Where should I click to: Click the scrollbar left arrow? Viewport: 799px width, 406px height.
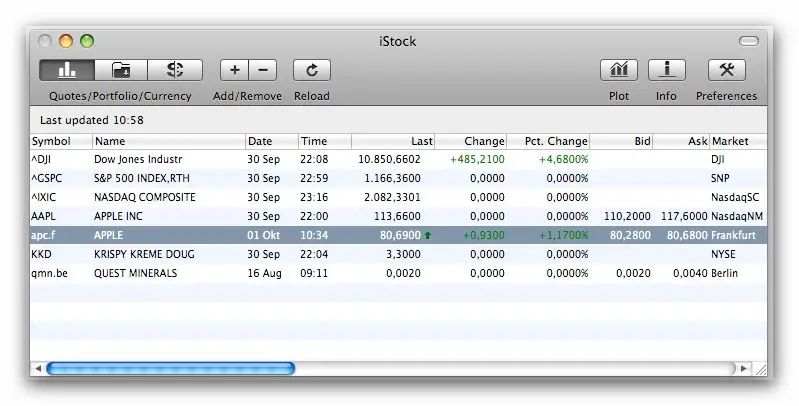(x=38, y=368)
